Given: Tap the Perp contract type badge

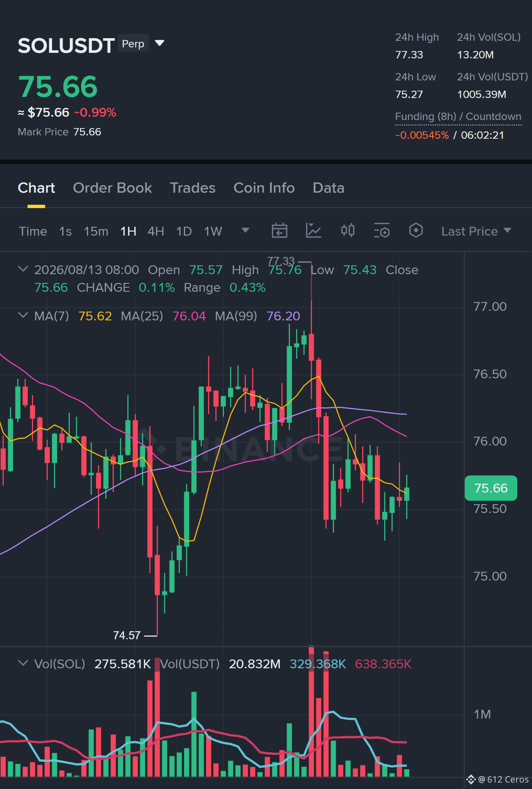Looking at the screenshot, I should [133, 44].
